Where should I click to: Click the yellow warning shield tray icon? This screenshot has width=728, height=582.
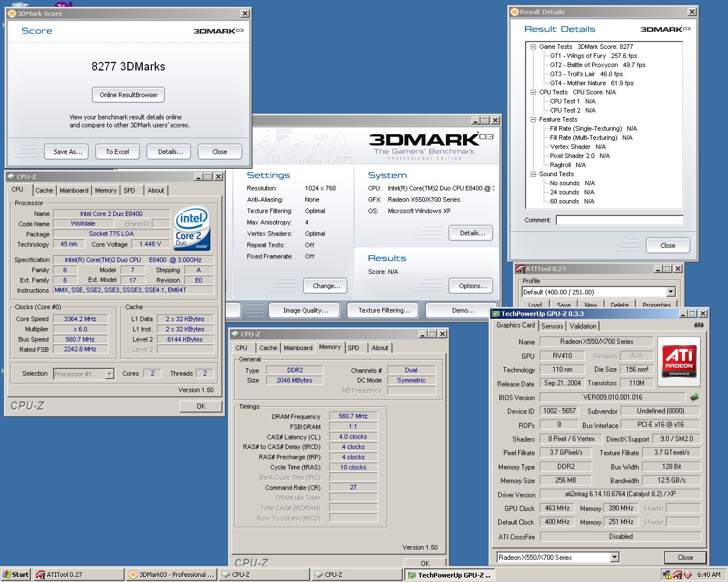[667, 575]
